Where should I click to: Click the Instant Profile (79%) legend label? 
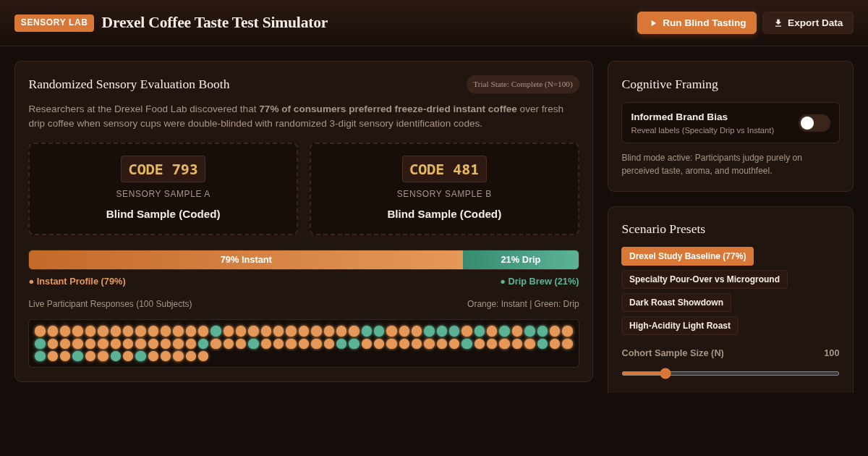pos(77,282)
